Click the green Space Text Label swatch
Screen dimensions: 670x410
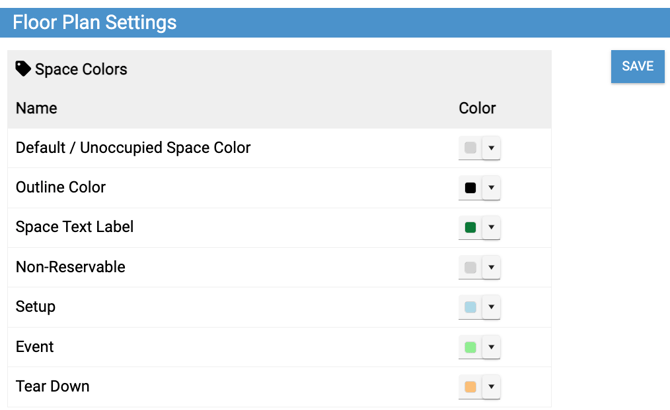tap(470, 228)
